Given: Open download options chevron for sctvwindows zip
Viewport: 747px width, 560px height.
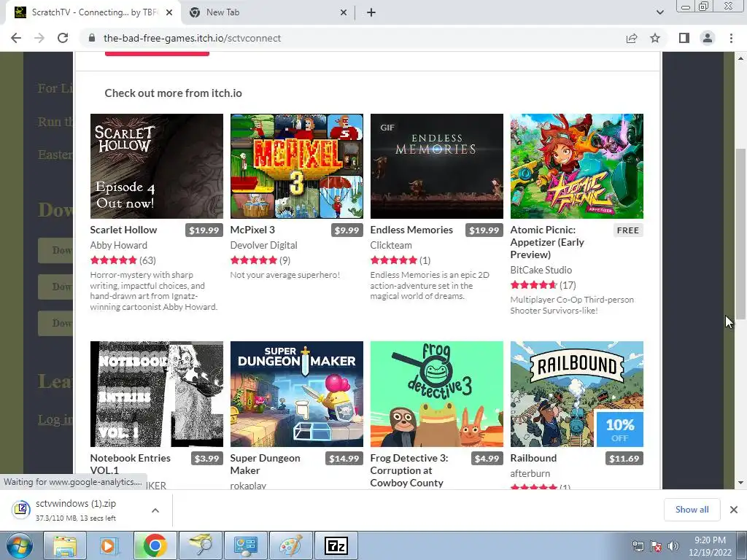Looking at the screenshot, I should tap(155, 510).
